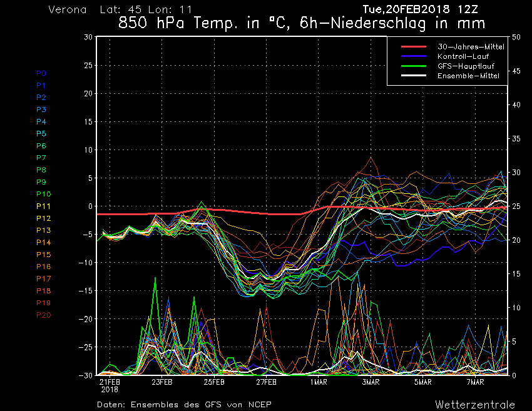Click the 30 value on temperature axis
532x411 pixels.
[88, 37]
